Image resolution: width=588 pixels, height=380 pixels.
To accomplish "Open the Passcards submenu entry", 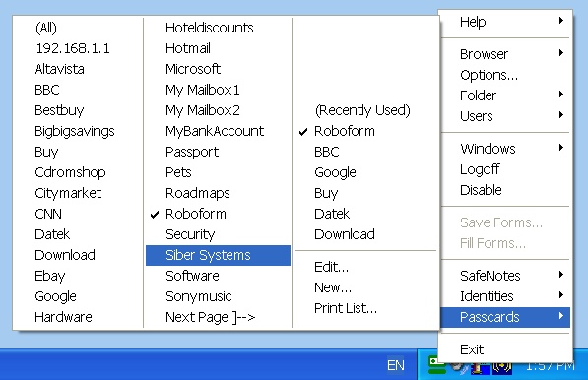I will point(505,317).
